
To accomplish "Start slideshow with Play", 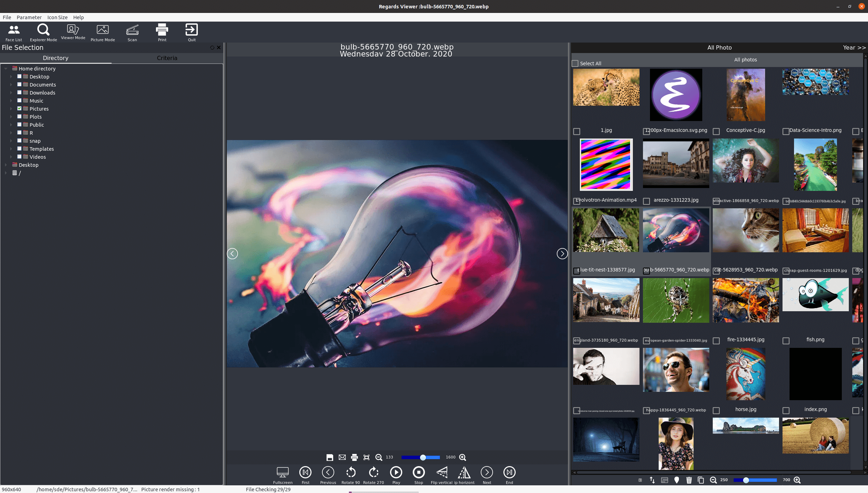I will [x=396, y=476].
